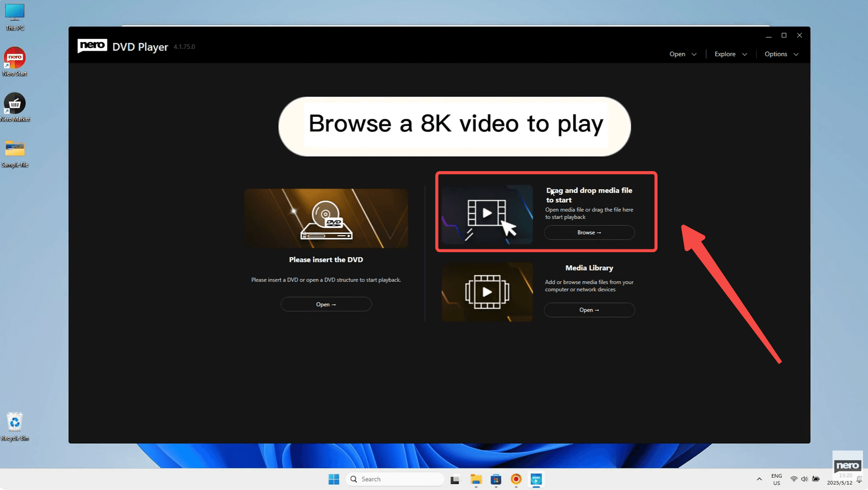Click the red record app taskbar icon
This screenshot has height=490, width=868.
tap(516, 479)
